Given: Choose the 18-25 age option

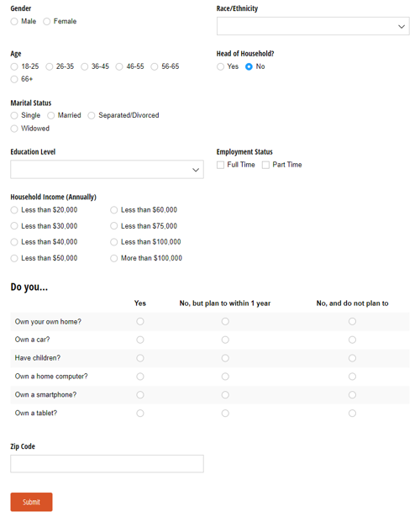Looking at the screenshot, I should 14,66.
